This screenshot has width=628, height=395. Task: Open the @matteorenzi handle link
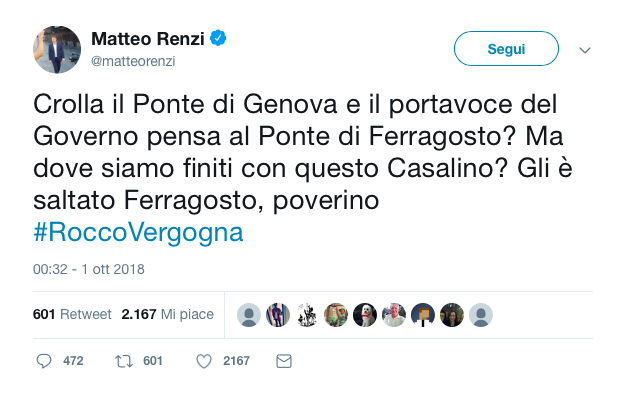click(x=133, y=61)
